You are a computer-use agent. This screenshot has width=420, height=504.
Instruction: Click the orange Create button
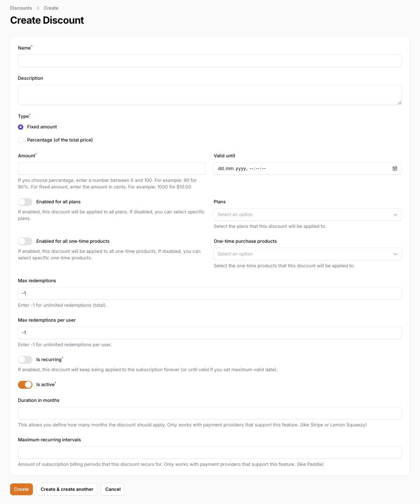(21, 489)
